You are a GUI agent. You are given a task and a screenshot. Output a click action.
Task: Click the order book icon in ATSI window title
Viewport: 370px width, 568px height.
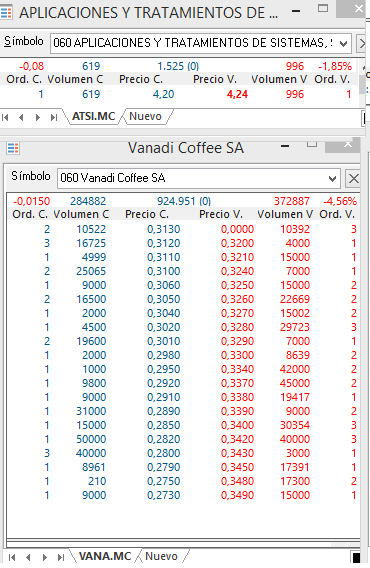[x=6, y=13]
